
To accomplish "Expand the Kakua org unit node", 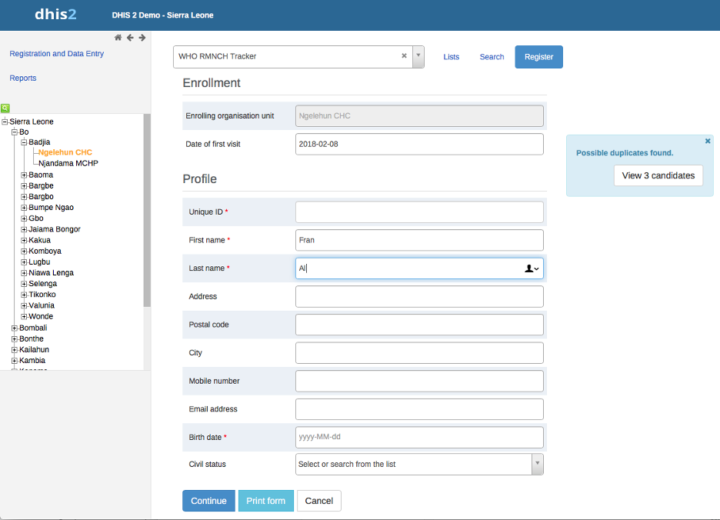I will (24, 240).
